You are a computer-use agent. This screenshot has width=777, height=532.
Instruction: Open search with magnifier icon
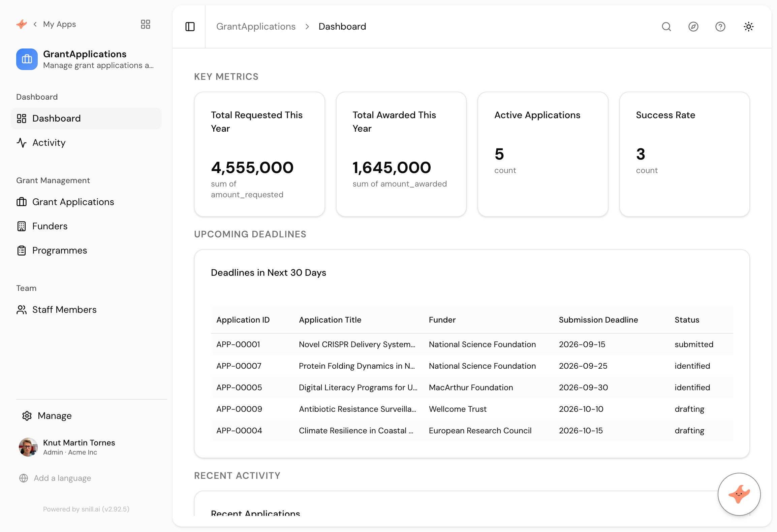(x=666, y=27)
